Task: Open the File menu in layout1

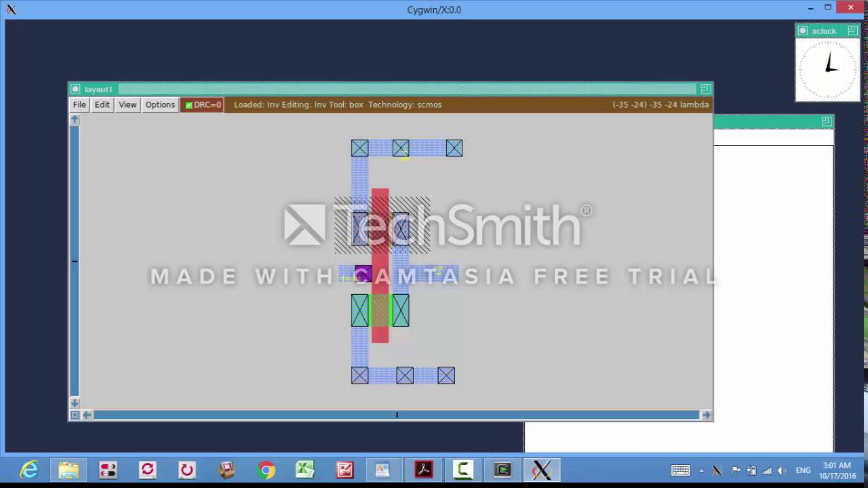Action: click(x=79, y=104)
